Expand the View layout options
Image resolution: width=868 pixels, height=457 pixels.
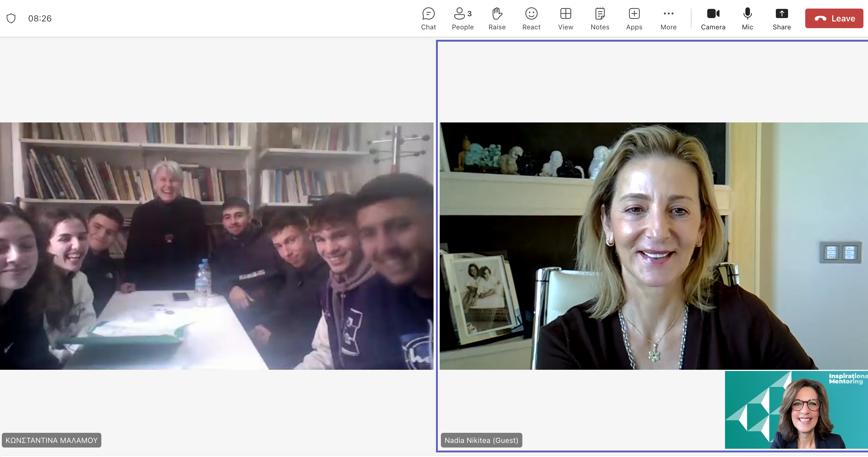[x=566, y=19]
